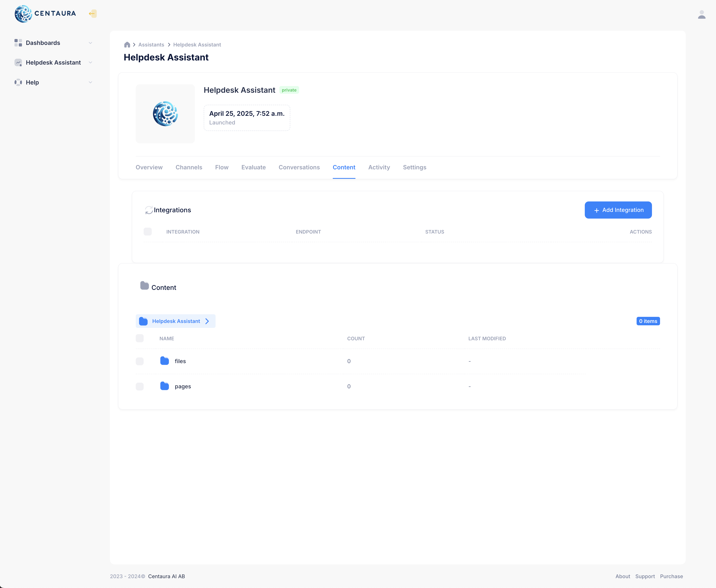Check the select-all checkbox in Integrations table
The image size is (716, 588).
coord(147,231)
